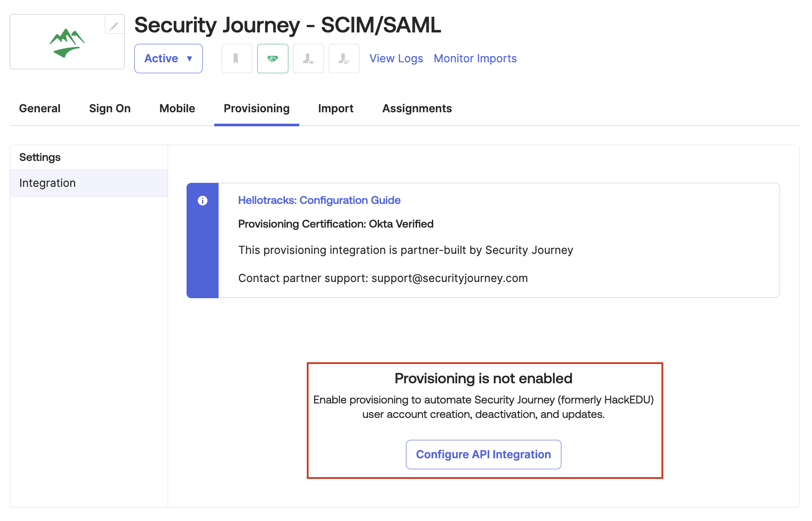Open the Assignments tab

417,108
